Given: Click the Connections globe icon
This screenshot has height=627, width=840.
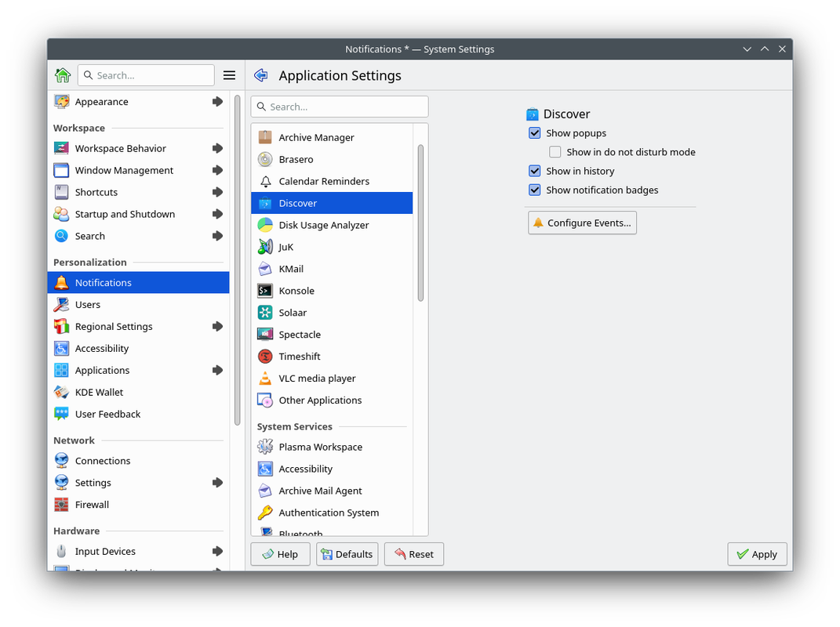Looking at the screenshot, I should tap(62, 461).
